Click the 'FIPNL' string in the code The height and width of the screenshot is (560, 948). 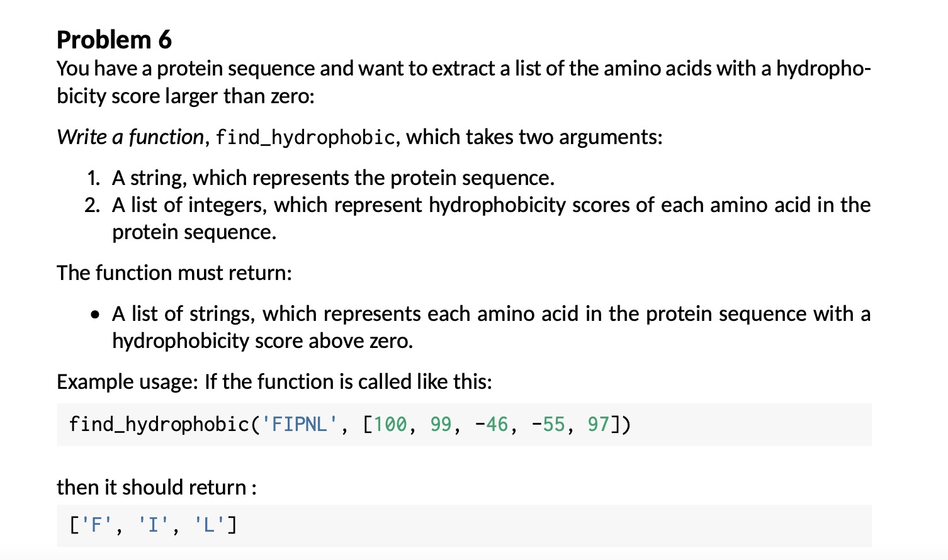point(300,424)
